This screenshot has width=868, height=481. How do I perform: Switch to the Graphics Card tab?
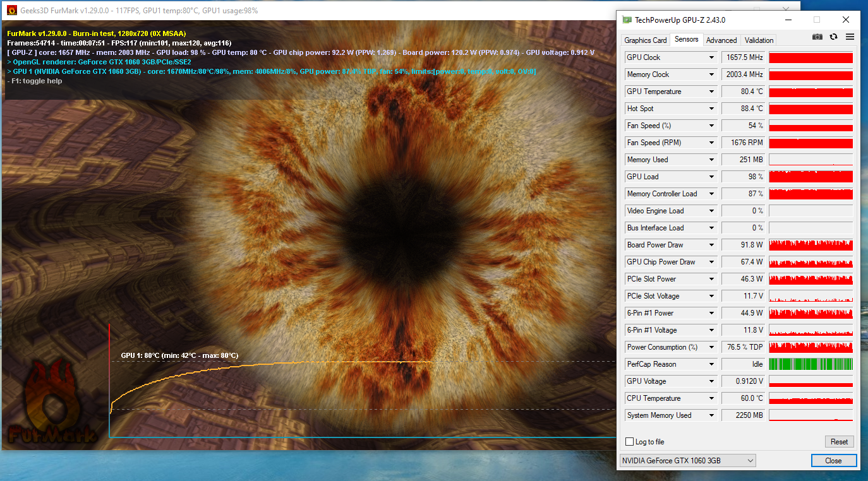point(645,40)
